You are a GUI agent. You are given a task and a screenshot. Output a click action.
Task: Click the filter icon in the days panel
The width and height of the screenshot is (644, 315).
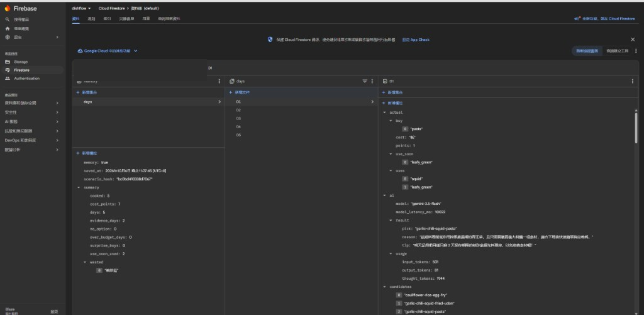(365, 81)
